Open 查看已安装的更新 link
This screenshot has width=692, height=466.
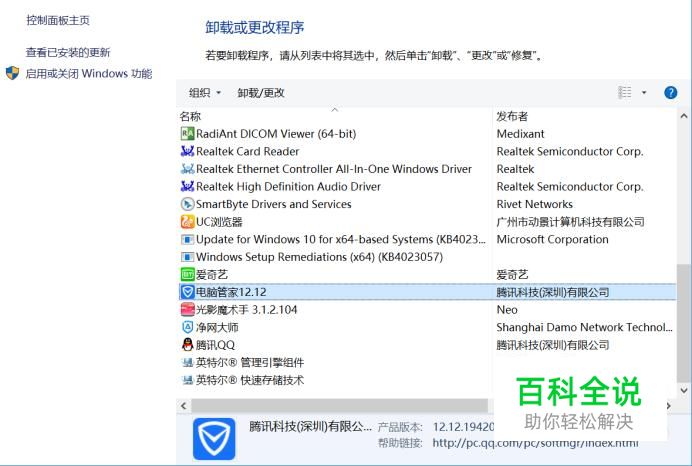click(68, 53)
